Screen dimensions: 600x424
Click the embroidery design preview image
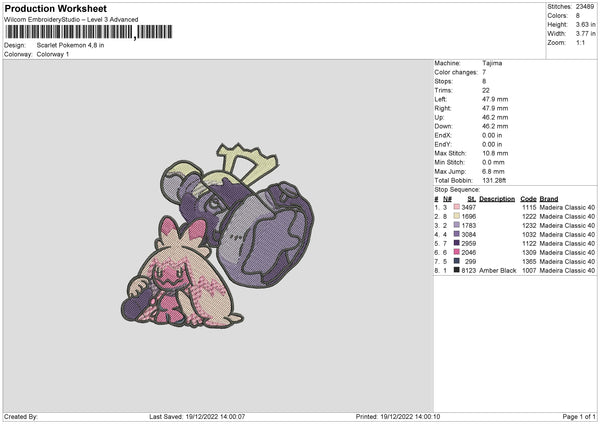[217, 235]
